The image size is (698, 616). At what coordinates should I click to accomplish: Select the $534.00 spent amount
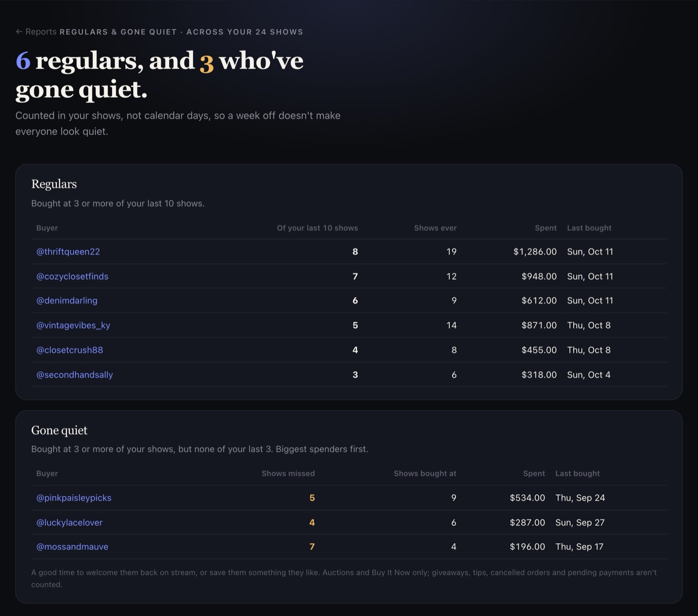click(x=527, y=498)
